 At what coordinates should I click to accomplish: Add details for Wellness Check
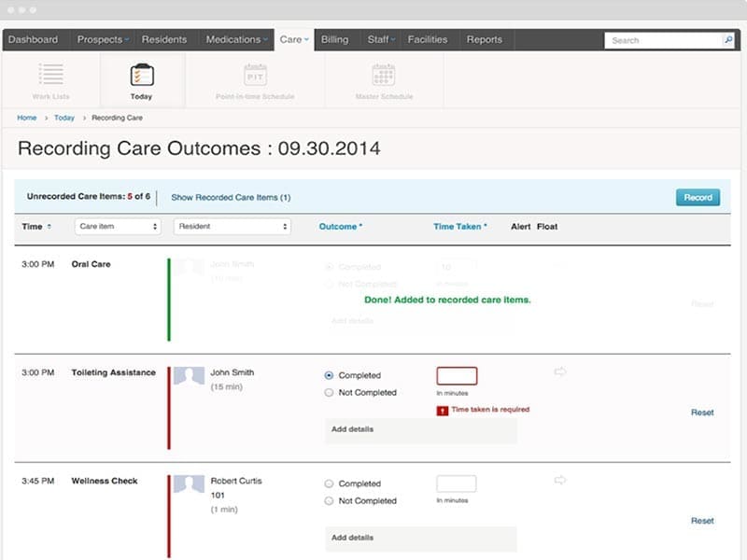[421, 539]
